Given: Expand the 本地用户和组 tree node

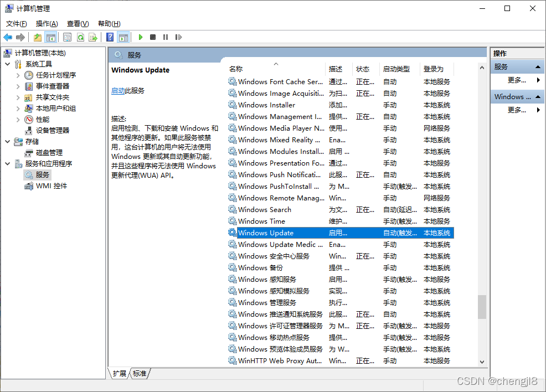Looking at the screenshot, I should point(18,109).
